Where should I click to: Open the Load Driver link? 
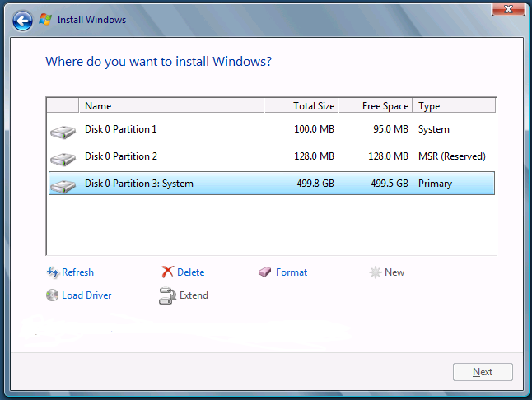pos(86,295)
